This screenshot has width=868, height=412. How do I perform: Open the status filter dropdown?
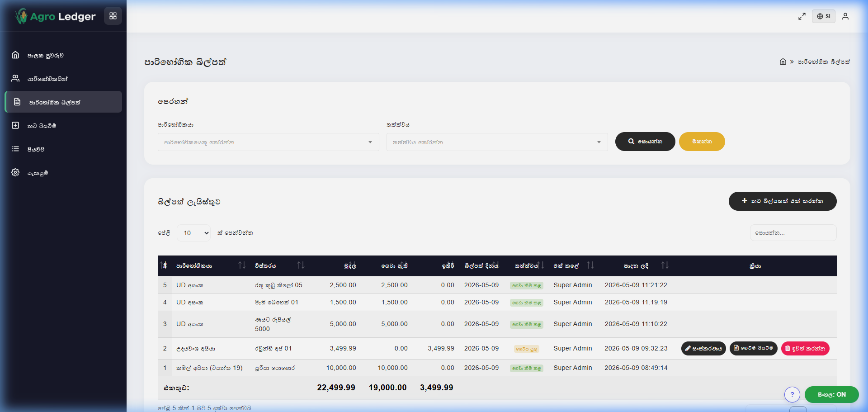tap(497, 142)
